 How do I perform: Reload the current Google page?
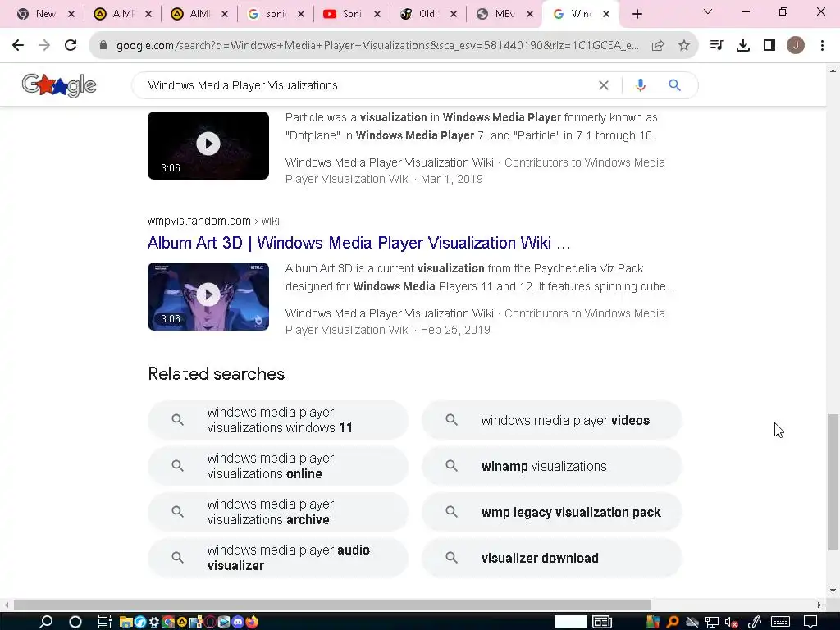(71, 46)
